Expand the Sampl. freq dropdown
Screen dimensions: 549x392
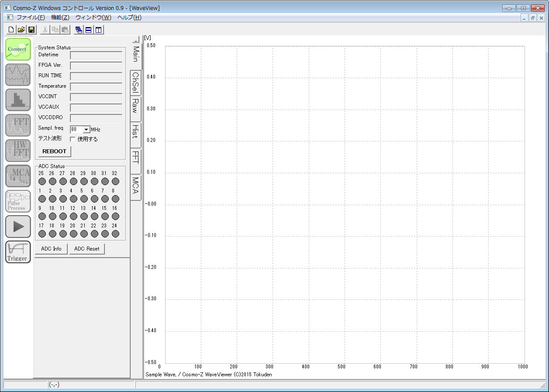(x=86, y=130)
